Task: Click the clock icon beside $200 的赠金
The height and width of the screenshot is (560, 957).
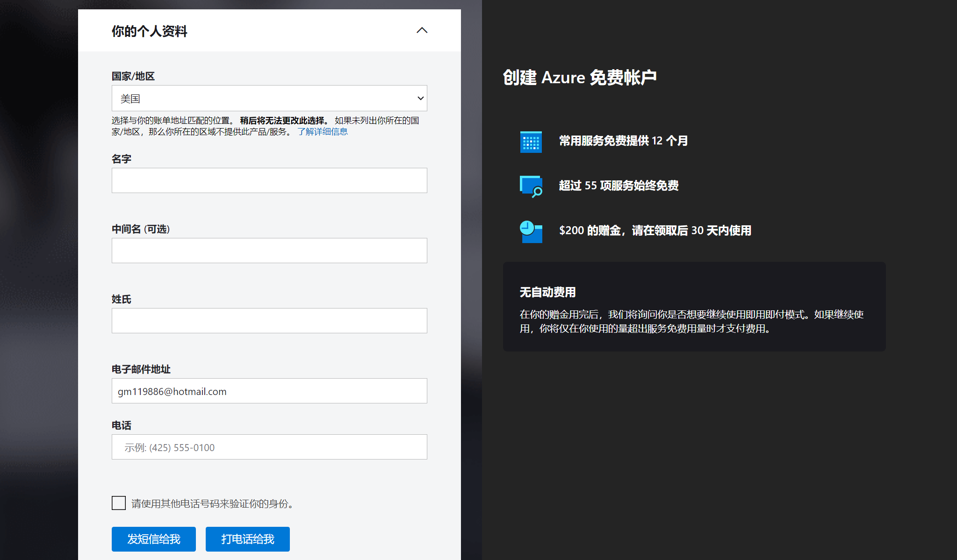Action: [531, 231]
